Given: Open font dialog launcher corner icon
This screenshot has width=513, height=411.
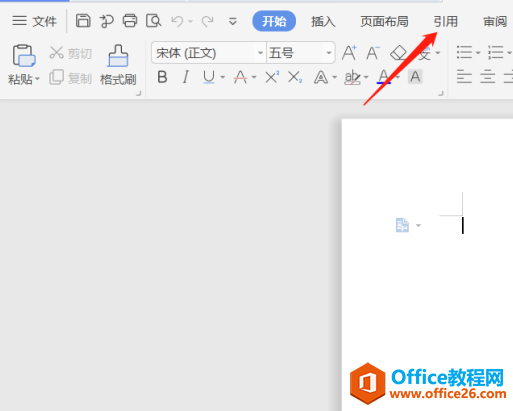Looking at the screenshot, I should tap(441, 94).
